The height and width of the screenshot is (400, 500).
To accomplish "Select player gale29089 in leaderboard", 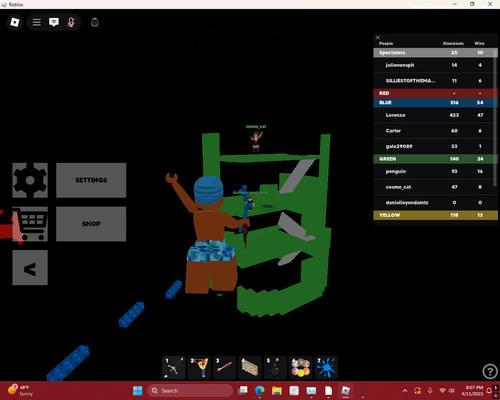I will coord(433,146).
